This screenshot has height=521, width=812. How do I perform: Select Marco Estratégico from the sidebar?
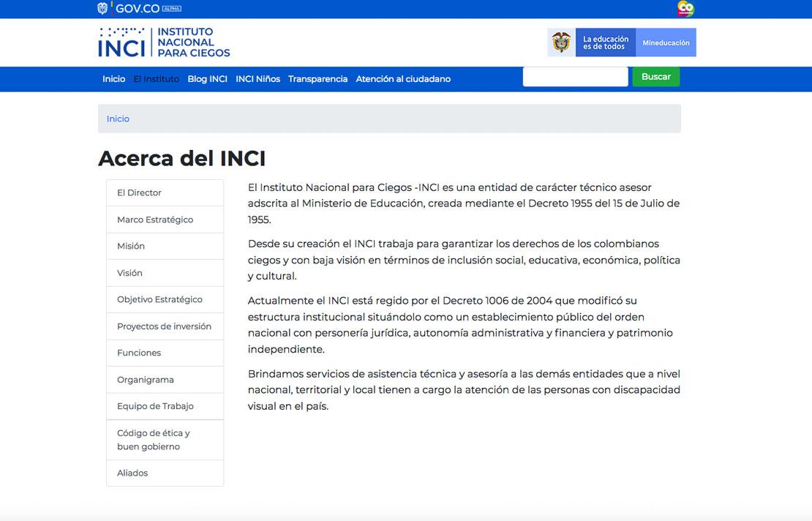click(x=154, y=219)
